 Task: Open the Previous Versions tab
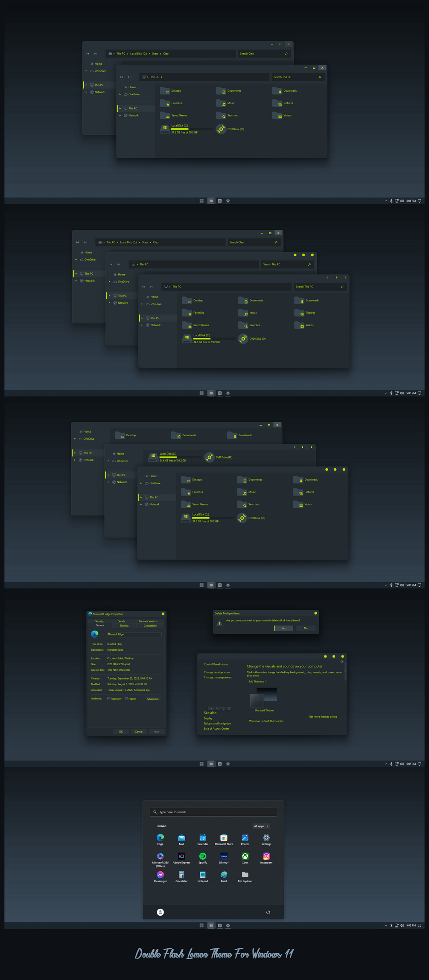click(x=148, y=621)
